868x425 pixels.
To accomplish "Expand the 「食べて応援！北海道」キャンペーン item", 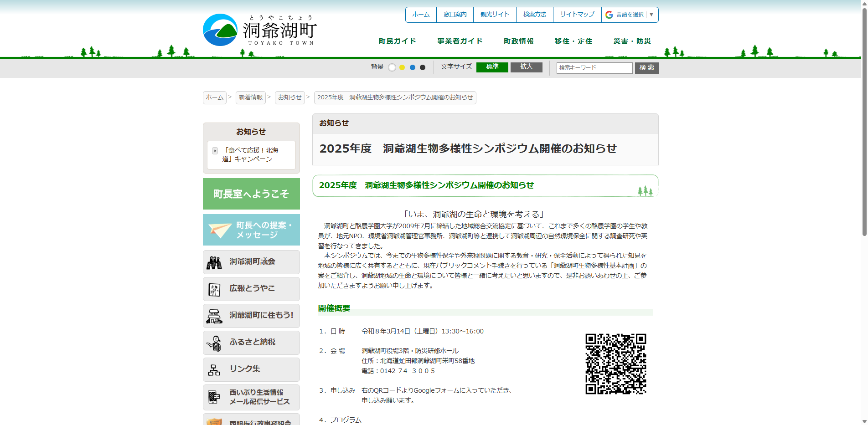I will (215, 150).
